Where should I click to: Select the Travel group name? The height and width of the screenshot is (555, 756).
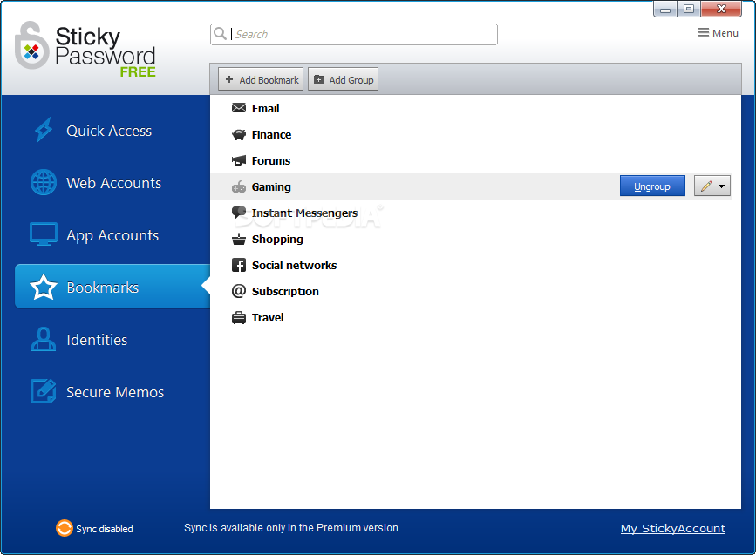pos(268,317)
